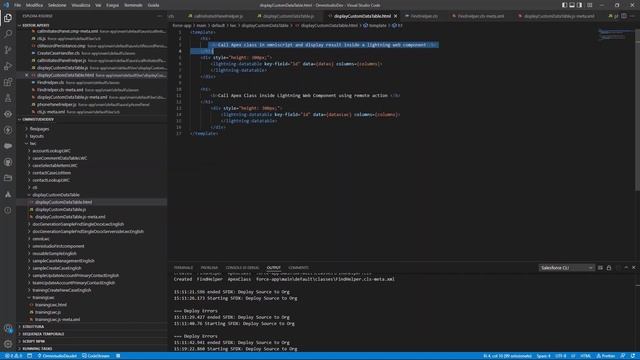The height and width of the screenshot is (360, 640).
Task: Toggle panel layout icon in title bar
Action: [572, 5]
